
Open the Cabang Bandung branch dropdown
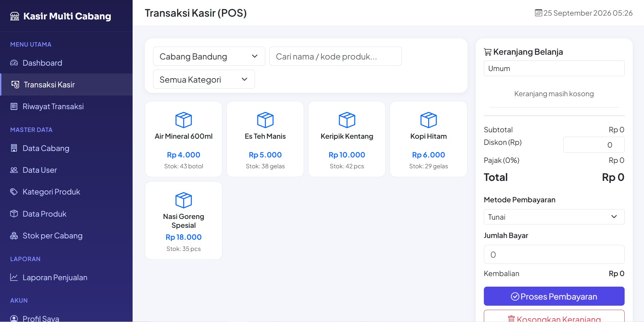(209, 56)
